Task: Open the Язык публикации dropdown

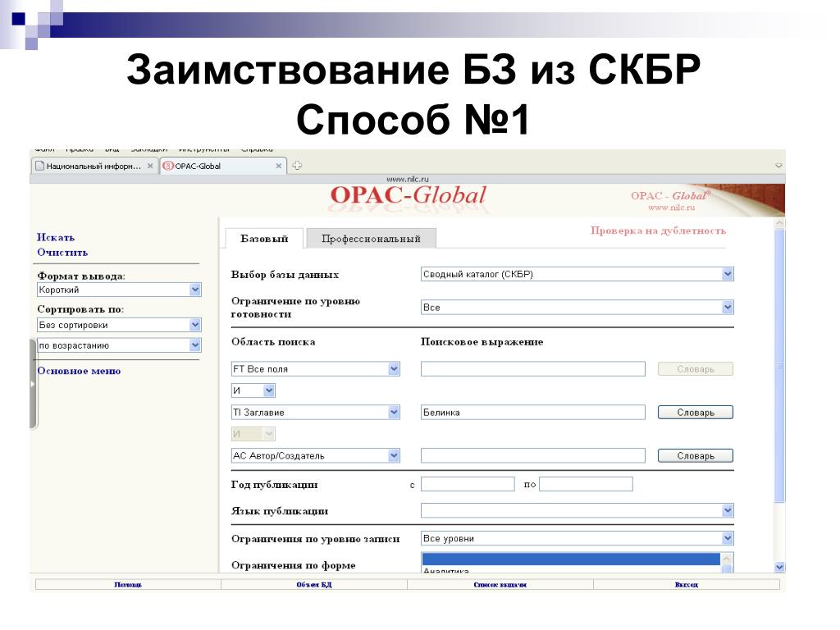Action: tap(577, 510)
